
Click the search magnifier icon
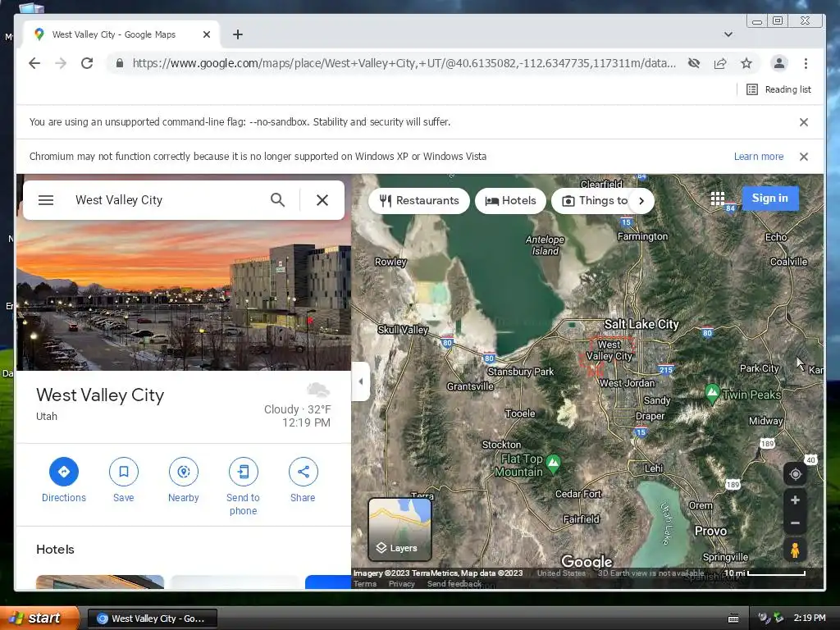tap(277, 200)
